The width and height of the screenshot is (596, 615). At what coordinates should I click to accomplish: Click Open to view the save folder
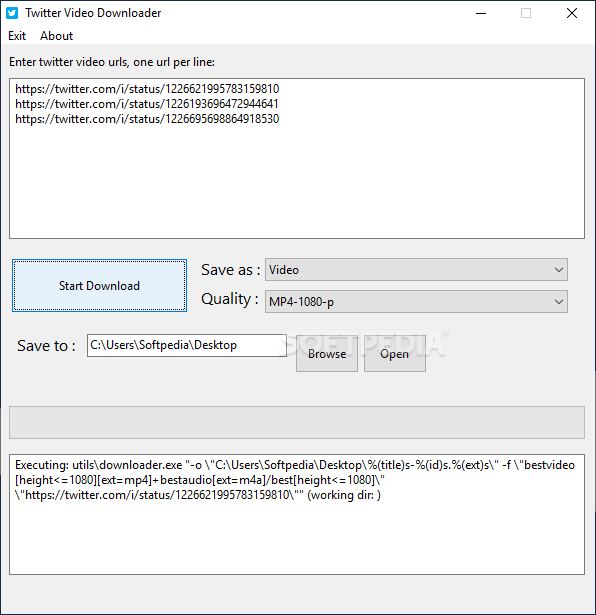pyautogui.click(x=394, y=354)
